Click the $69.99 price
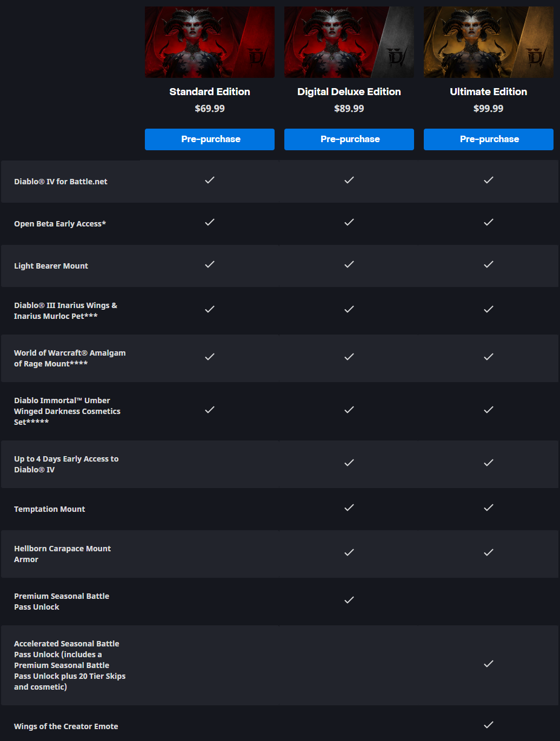Screen dimensions: 560x741 tap(210, 109)
